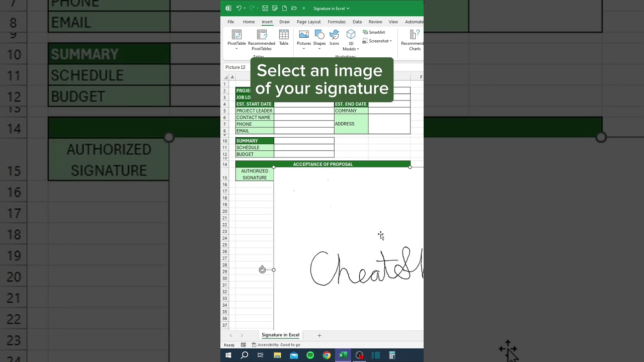Click the Pictures icon

304,34
